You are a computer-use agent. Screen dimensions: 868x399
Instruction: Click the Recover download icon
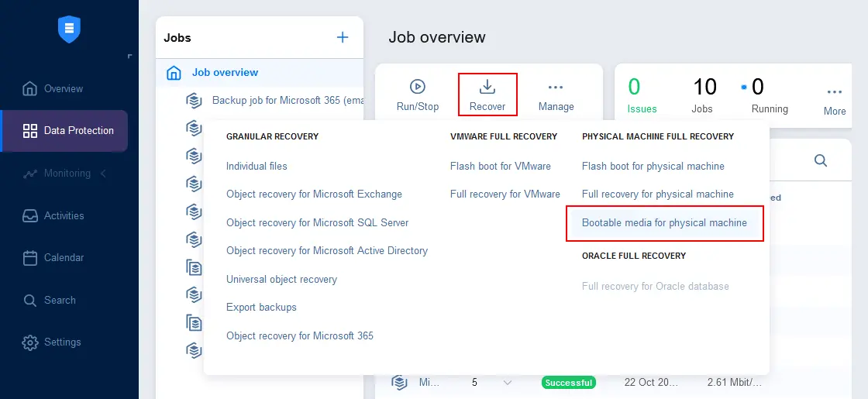coord(487,86)
